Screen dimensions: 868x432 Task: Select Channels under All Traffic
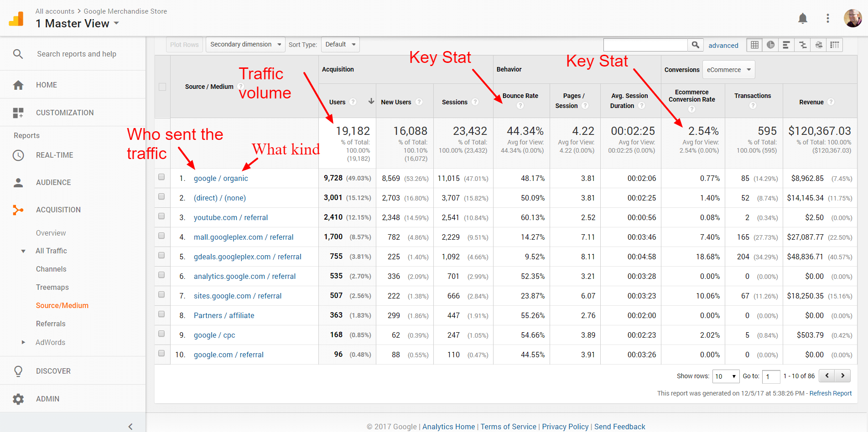(x=51, y=269)
